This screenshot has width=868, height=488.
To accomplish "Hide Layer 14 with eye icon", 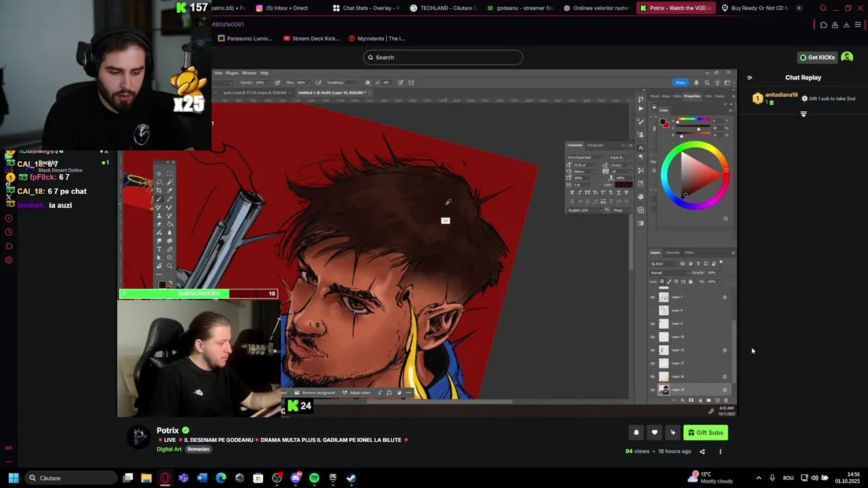I will pyautogui.click(x=652, y=390).
